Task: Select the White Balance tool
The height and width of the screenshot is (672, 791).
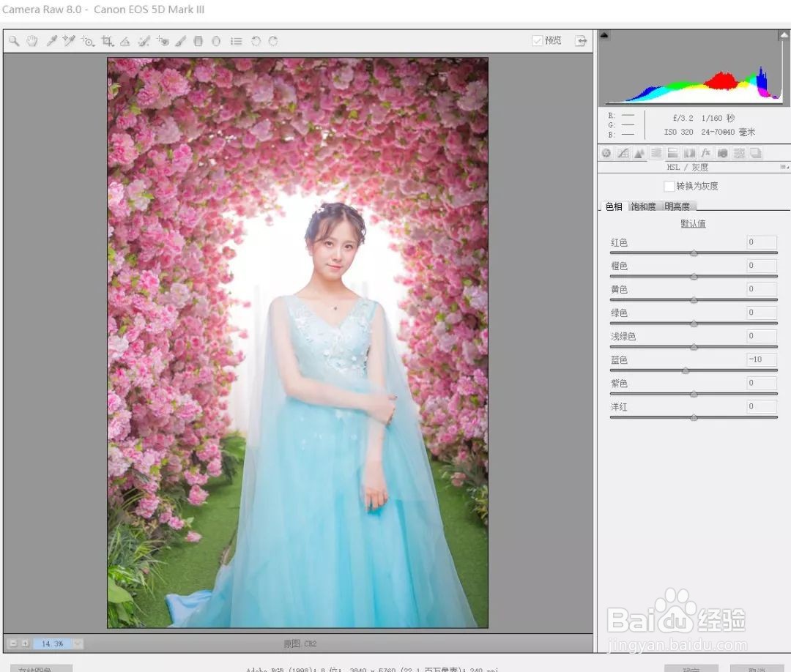Action: (51, 41)
